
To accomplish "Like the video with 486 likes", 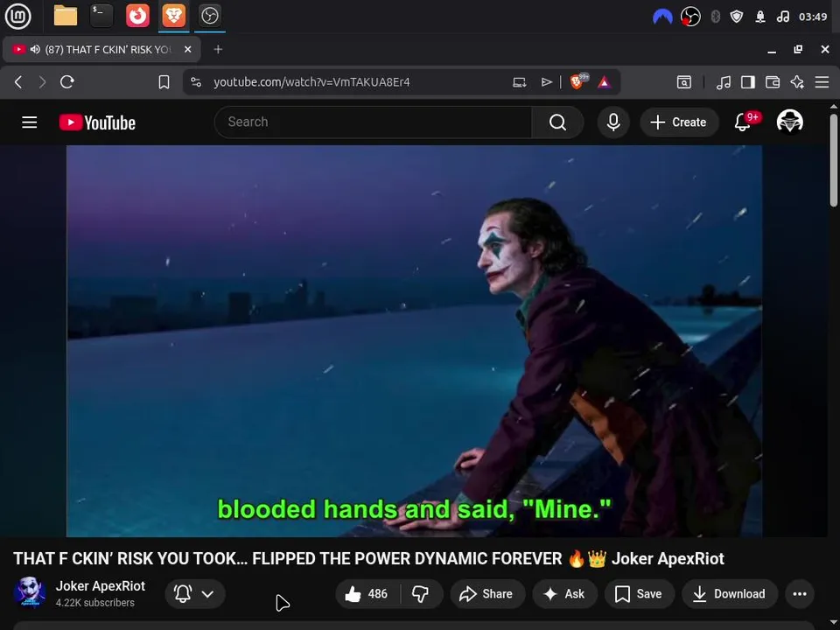I will coord(367,593).
